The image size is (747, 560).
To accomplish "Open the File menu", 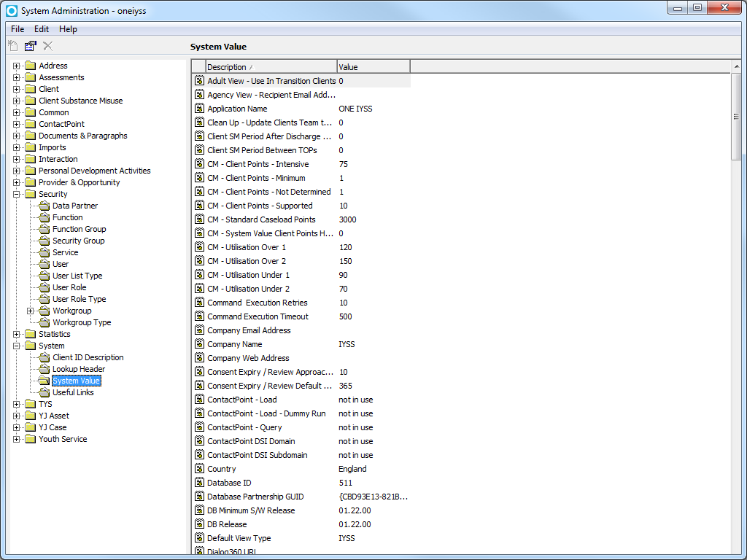I will click(x=18, y=29).
